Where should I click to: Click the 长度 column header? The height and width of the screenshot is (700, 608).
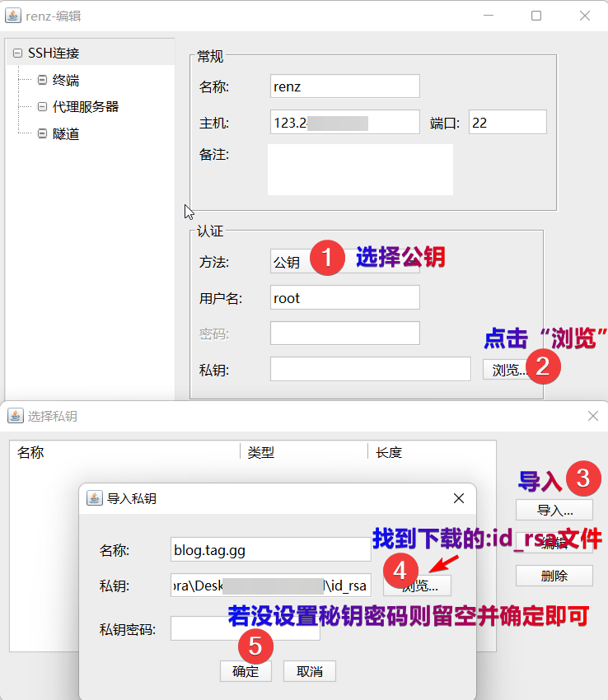pyautogui.click(x=432, y=452)
